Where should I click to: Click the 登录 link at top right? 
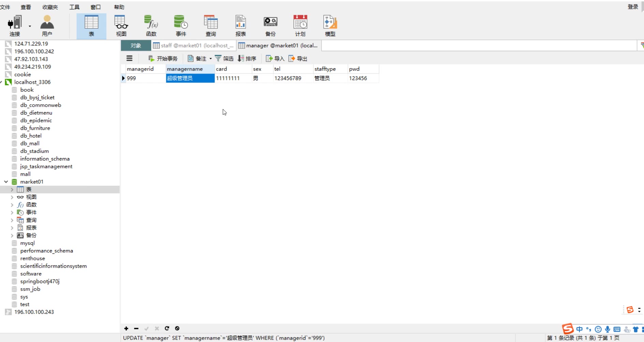coord(633,7)
